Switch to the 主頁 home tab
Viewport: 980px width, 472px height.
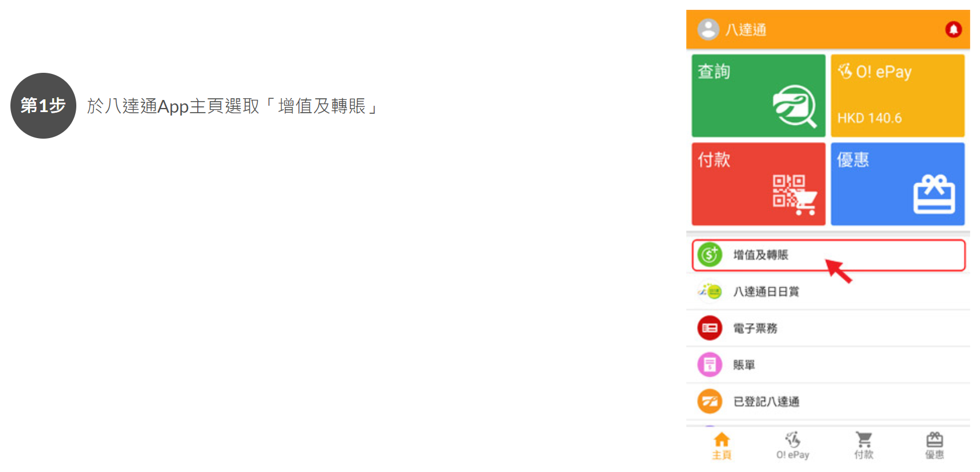click(722, 446)
